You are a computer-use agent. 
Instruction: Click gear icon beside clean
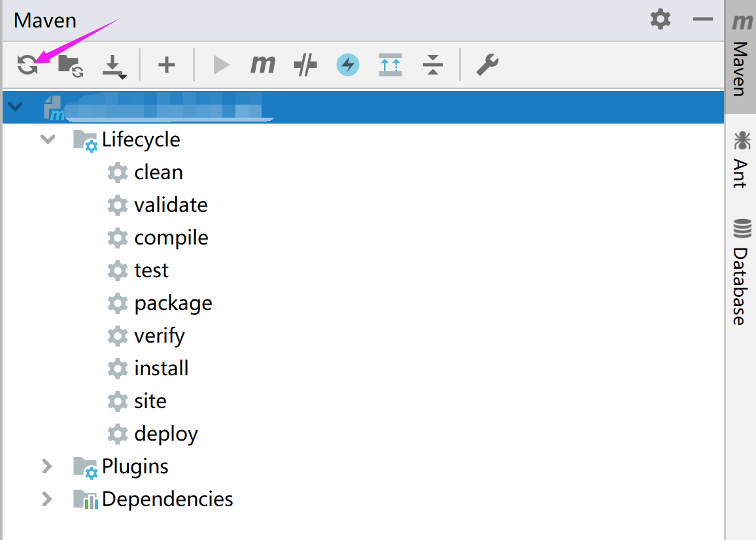click(118, 173)
